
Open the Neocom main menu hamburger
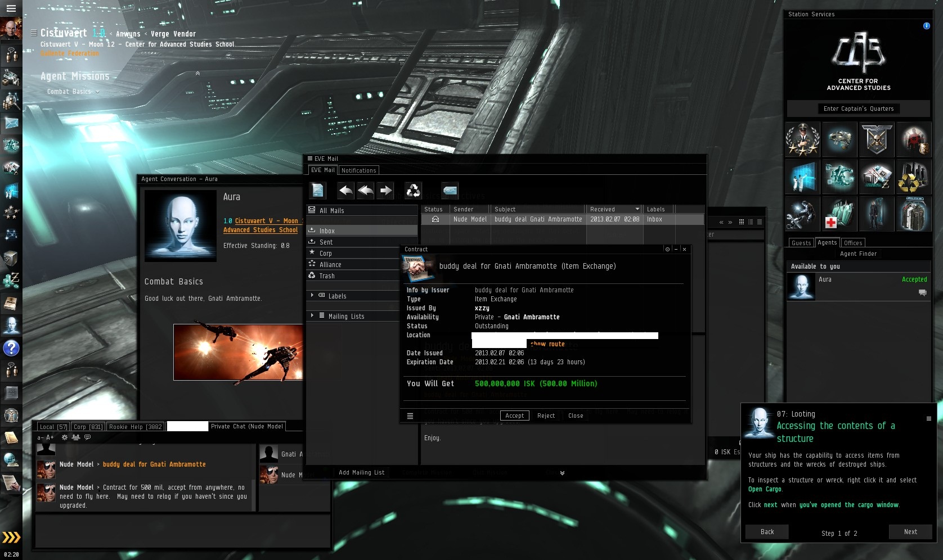[x=11, y=8]
